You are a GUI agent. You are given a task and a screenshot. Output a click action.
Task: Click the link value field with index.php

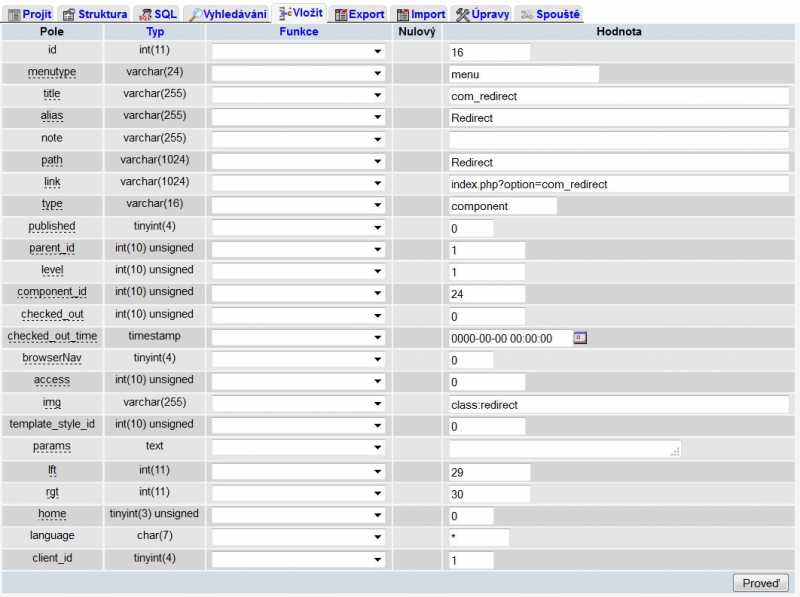pos(619,184)
